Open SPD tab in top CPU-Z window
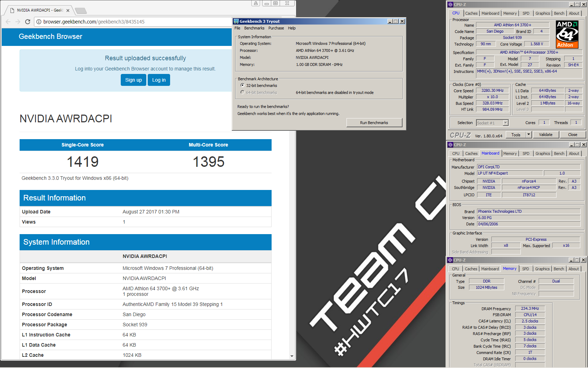The image size is (588, 368). (x=526, y=13)
